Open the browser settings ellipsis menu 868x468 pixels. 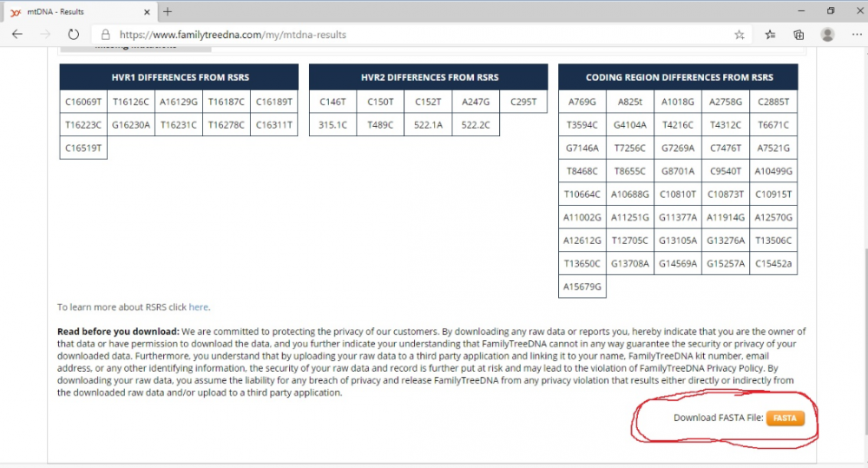click(x=857, y=35)
